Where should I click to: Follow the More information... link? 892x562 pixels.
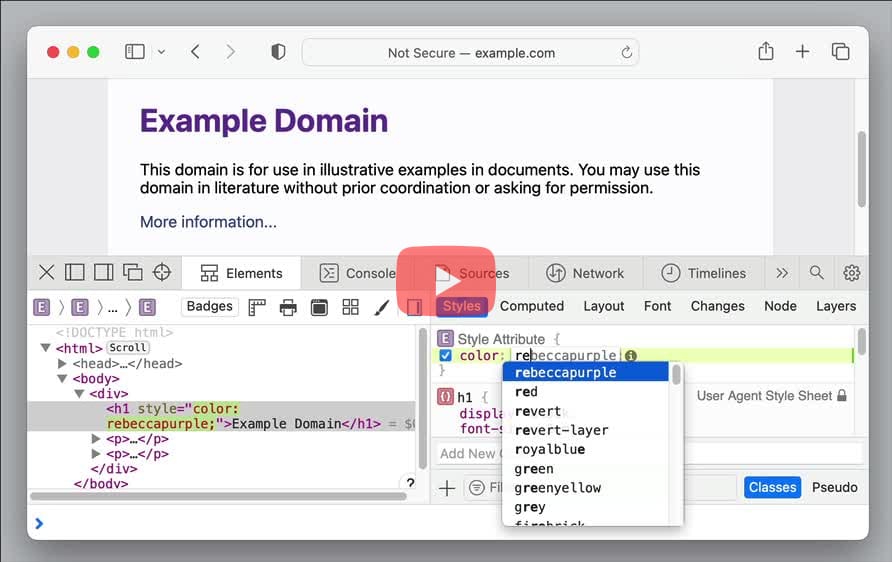(x=208, y=222)
